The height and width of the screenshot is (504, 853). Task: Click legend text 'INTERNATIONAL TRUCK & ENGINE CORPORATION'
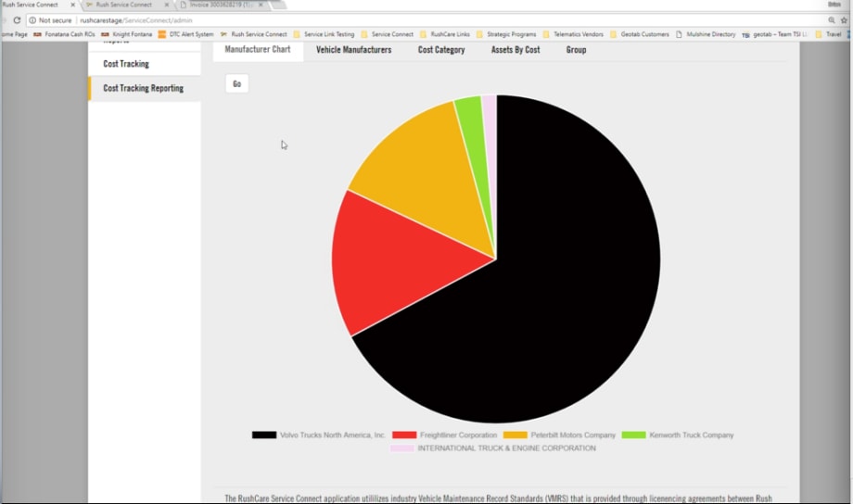pos(506,448)
